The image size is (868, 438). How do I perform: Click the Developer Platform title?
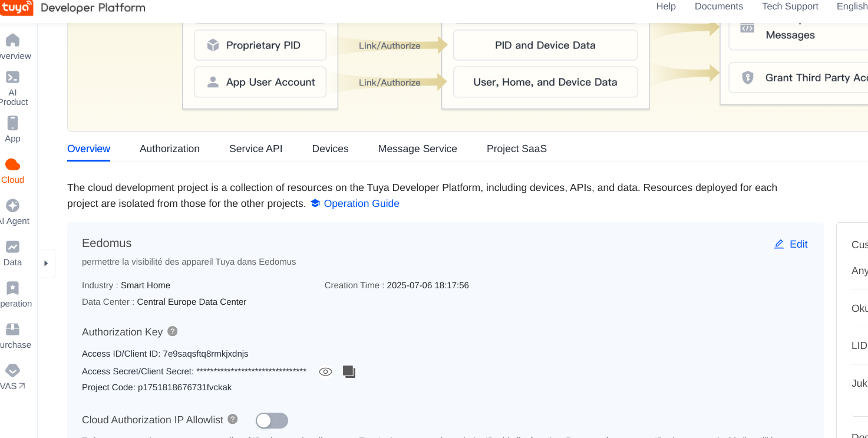(93, 8)
